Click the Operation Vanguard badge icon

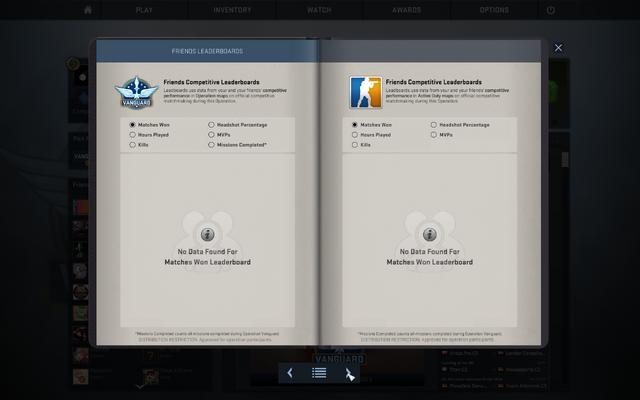tap(137, 92)
